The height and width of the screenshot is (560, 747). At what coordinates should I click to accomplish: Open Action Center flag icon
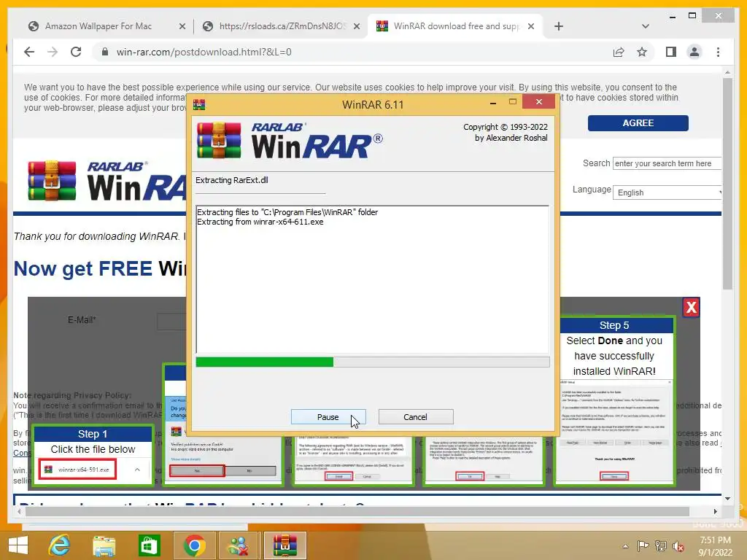click(x=643, y=545)
